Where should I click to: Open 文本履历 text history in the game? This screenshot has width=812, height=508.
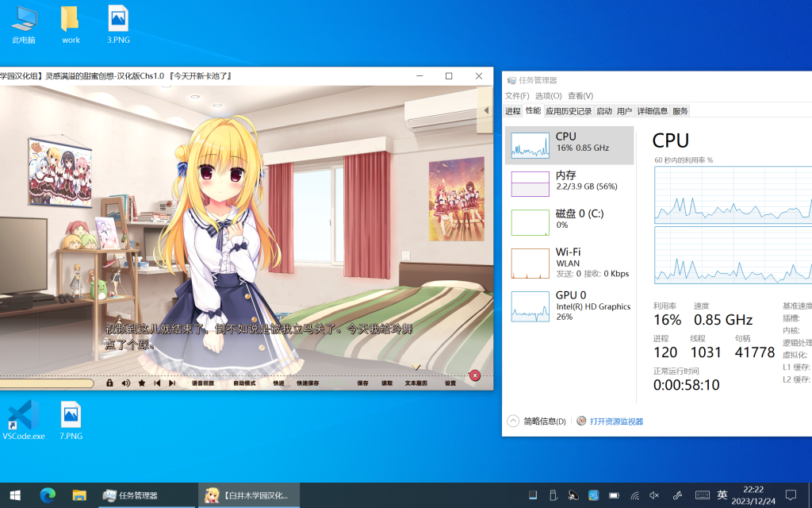(416, 383)
